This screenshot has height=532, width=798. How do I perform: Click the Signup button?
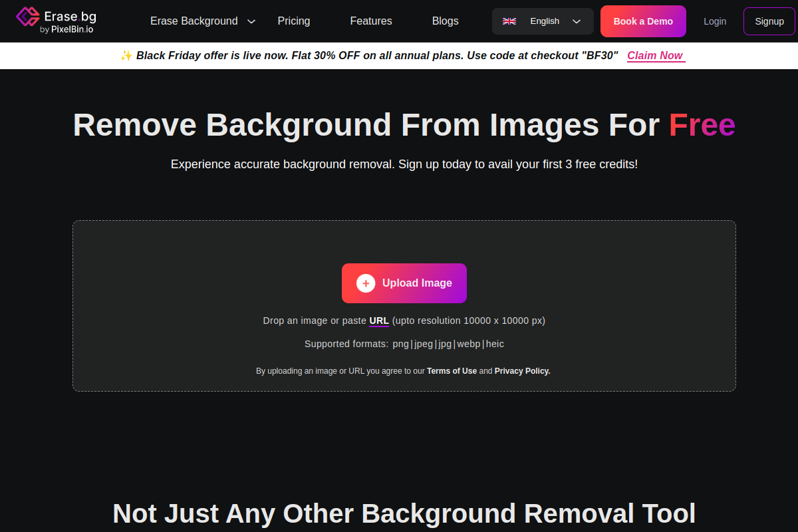pyautogui.click(x=769, y=21)
